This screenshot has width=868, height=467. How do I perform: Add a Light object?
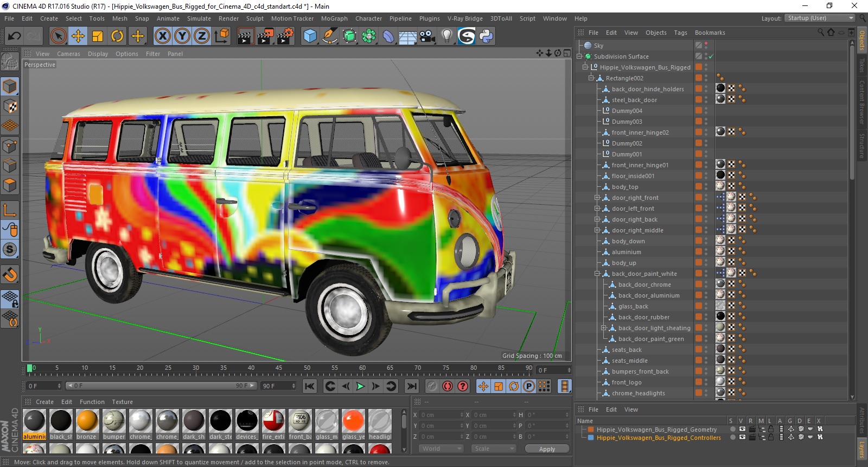click(446, 36)
